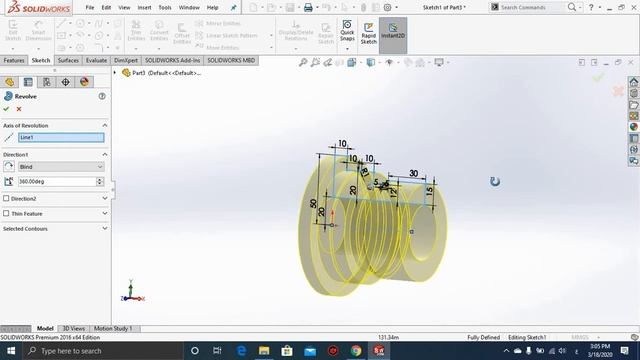The height and width of the screenshot is (360, 640).
Task: Open Google Chrome from the taskbar
Action: (x=356, y=351)
